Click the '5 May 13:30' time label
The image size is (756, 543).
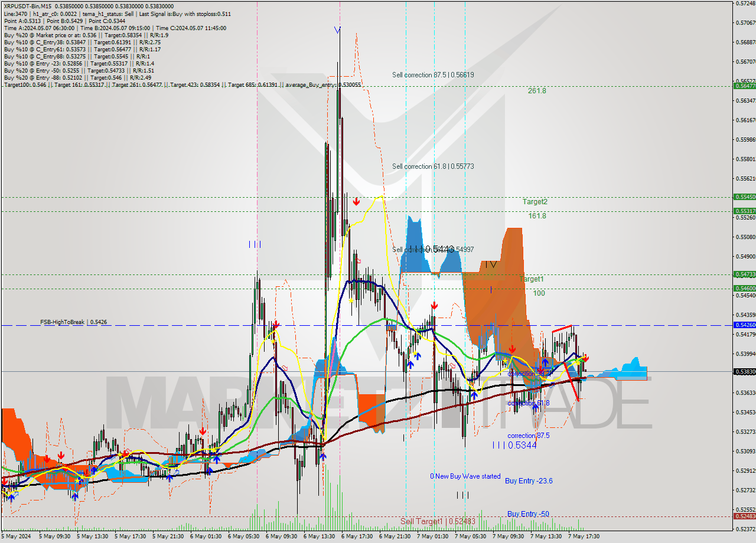click(x=93, y=537)
